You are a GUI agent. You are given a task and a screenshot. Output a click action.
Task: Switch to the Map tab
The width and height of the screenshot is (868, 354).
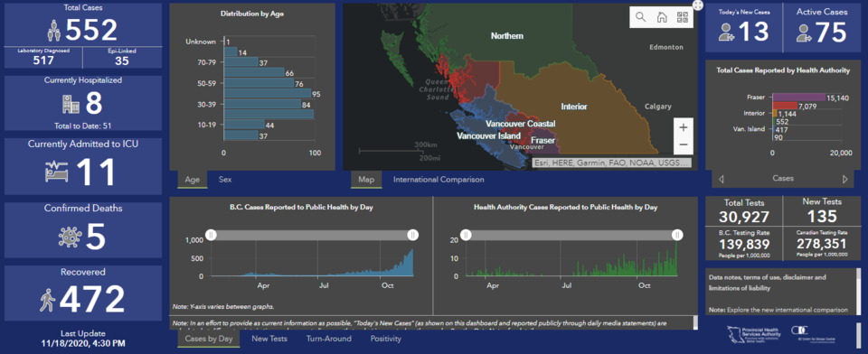pyautogui.click(x=366, y=179)
